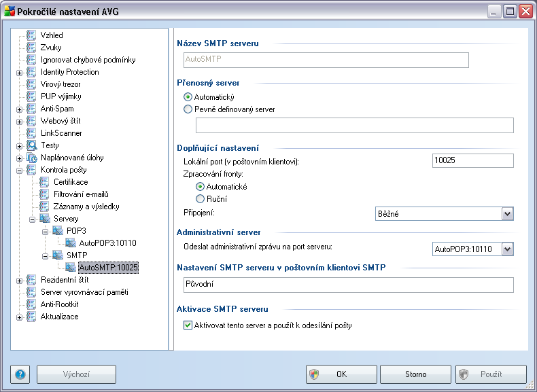537x392 pixels.
Task: Choose Ruční queue processing
Action: [200, 199]
